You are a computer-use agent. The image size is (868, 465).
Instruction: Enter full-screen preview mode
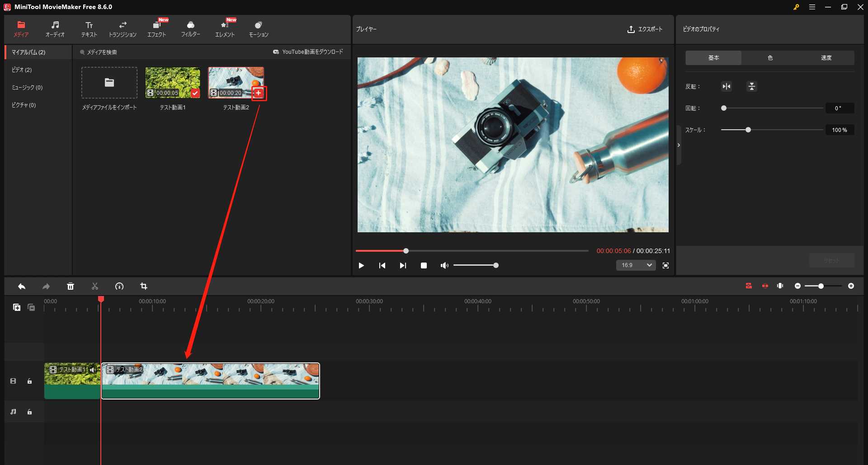tap(665, 265)
